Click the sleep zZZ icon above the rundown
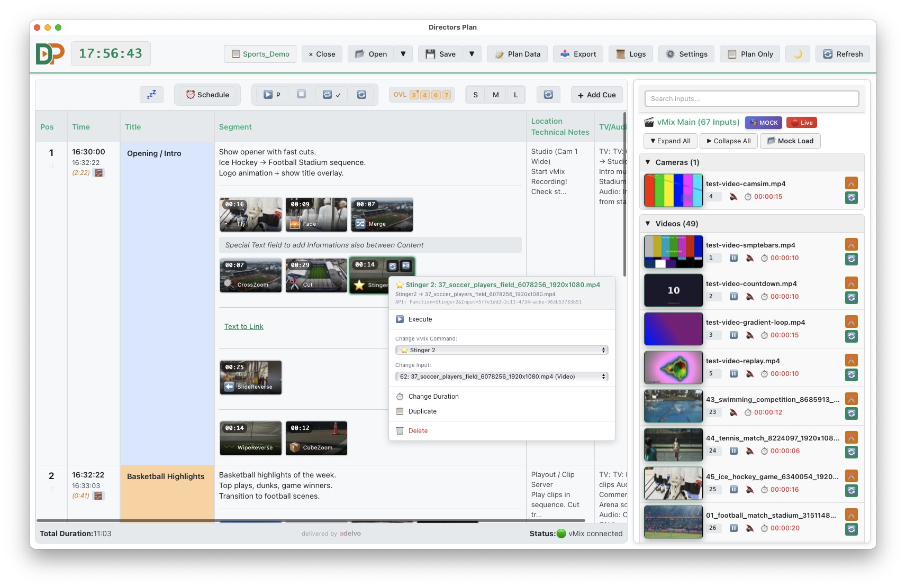Screen dimensions: 906x588 pyautogui.click(x=151, y=94)
